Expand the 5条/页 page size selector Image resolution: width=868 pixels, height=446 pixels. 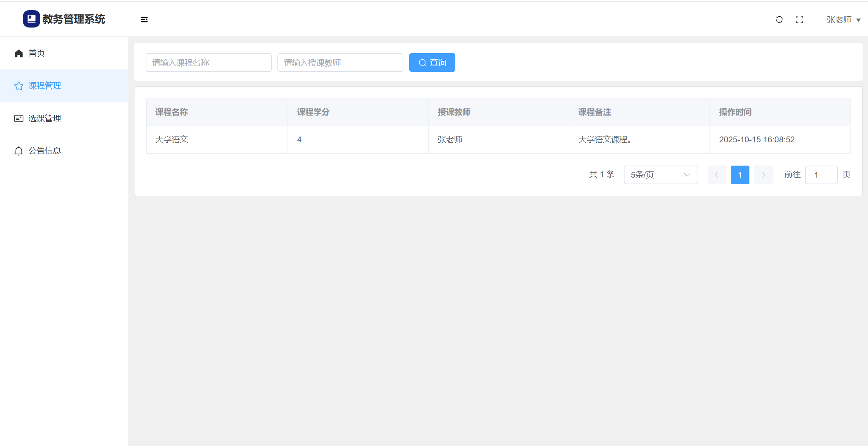coord(661,175)
